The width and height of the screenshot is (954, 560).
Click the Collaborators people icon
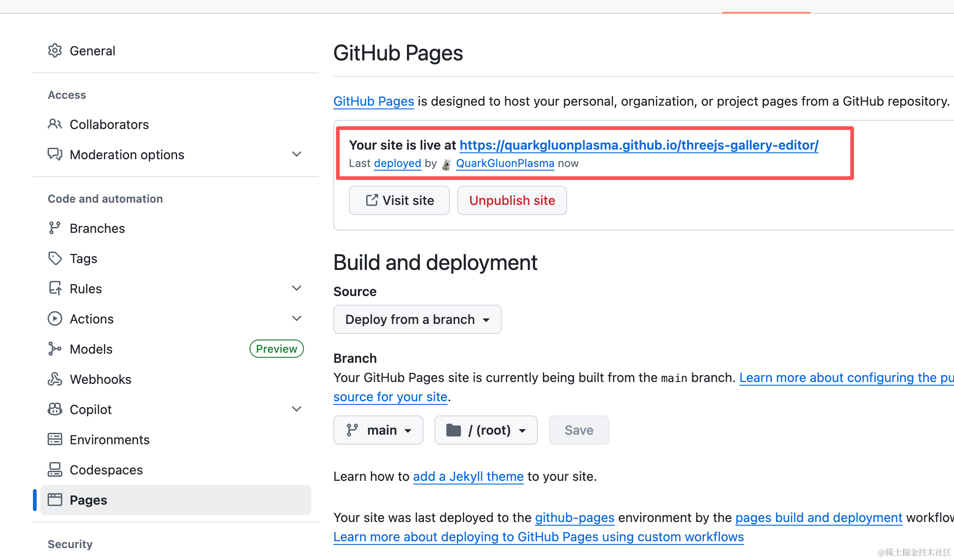[55, 124]
